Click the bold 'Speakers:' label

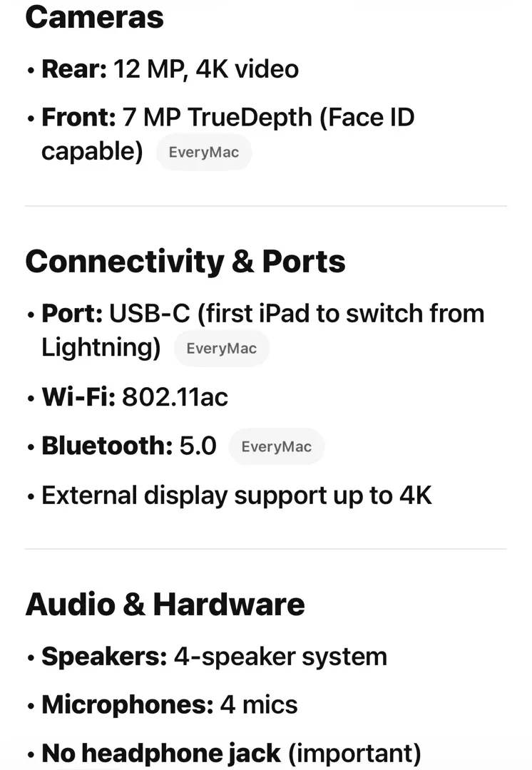104,657
